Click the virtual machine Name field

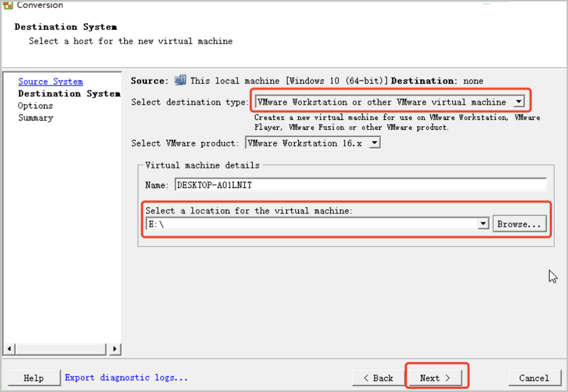pos(360,185)
